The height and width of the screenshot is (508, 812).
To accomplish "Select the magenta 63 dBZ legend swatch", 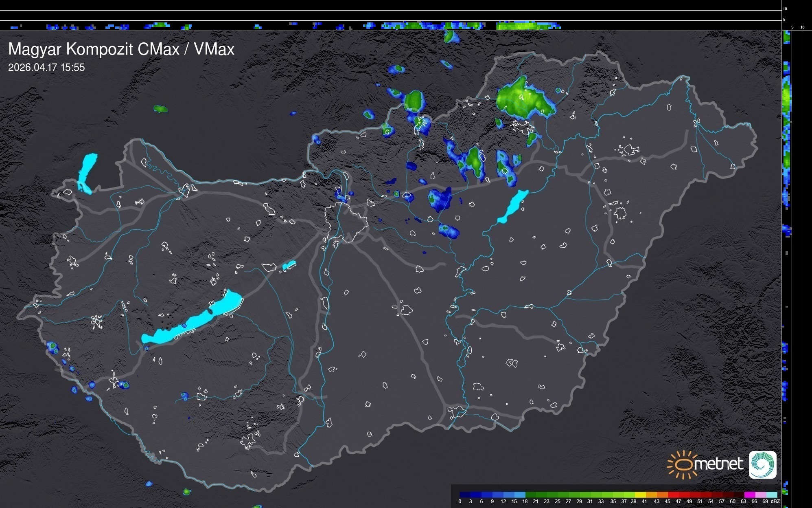I will (x=750, y=495).
